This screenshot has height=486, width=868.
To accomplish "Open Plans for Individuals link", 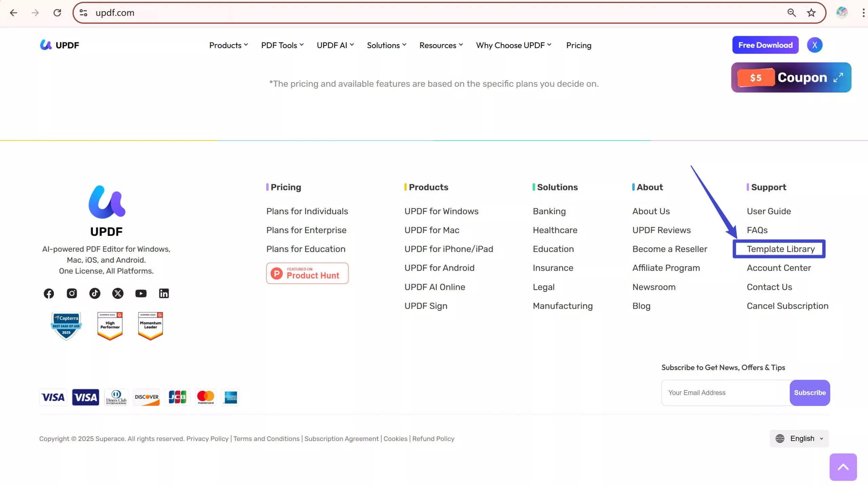I will [307, 211].
